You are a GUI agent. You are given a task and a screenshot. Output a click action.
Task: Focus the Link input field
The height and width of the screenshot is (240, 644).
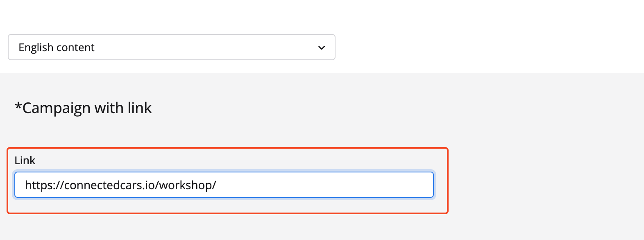[224, 185]
